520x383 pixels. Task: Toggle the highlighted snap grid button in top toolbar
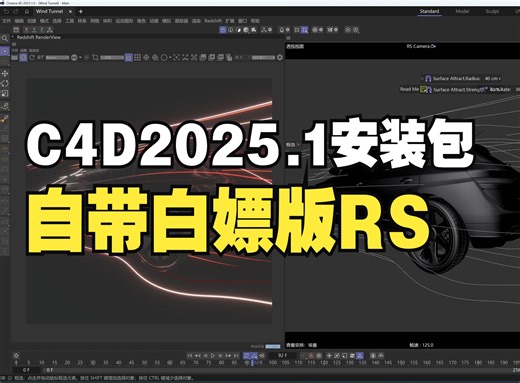[304, 30]
